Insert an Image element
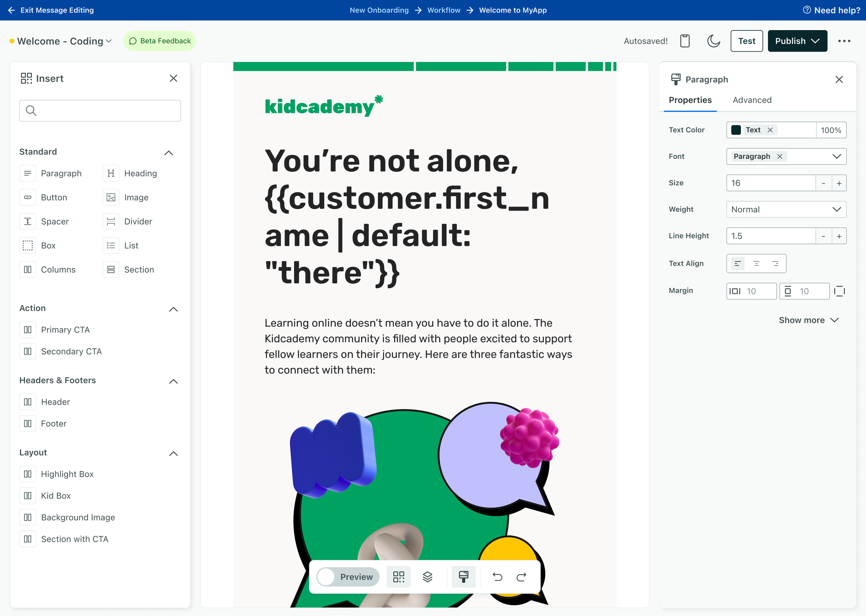The image size is (866, 616). pyautogui.click(x=126, y=197)
